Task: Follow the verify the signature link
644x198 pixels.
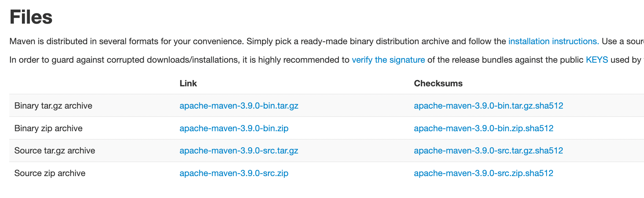Action: coord(388,60)
